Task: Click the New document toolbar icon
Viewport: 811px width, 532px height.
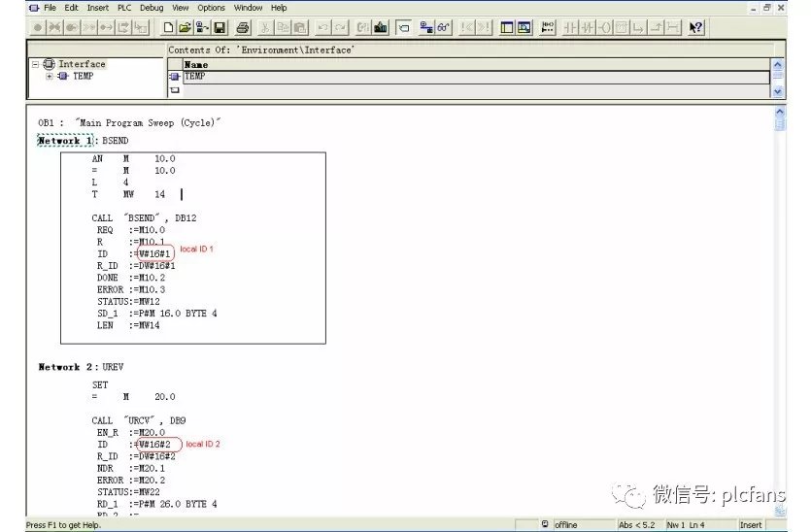Action: click(169, 27)
